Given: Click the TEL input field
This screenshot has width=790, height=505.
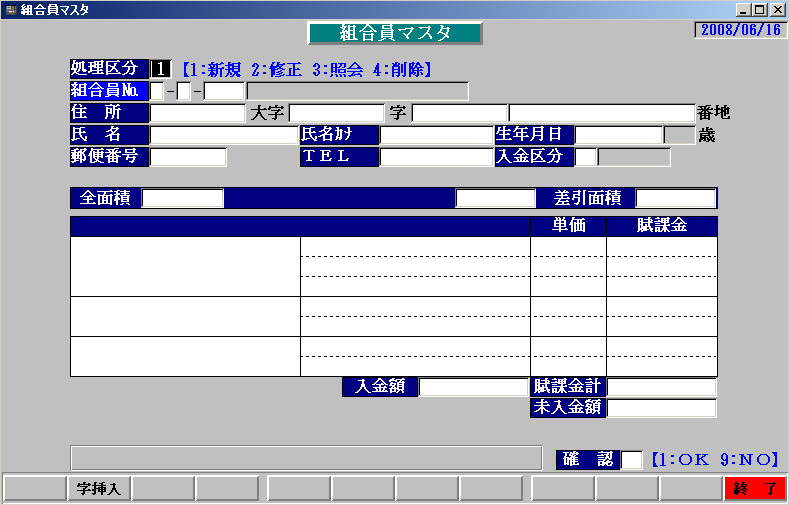Looking at the screenshot, I should tap(436, 157).
